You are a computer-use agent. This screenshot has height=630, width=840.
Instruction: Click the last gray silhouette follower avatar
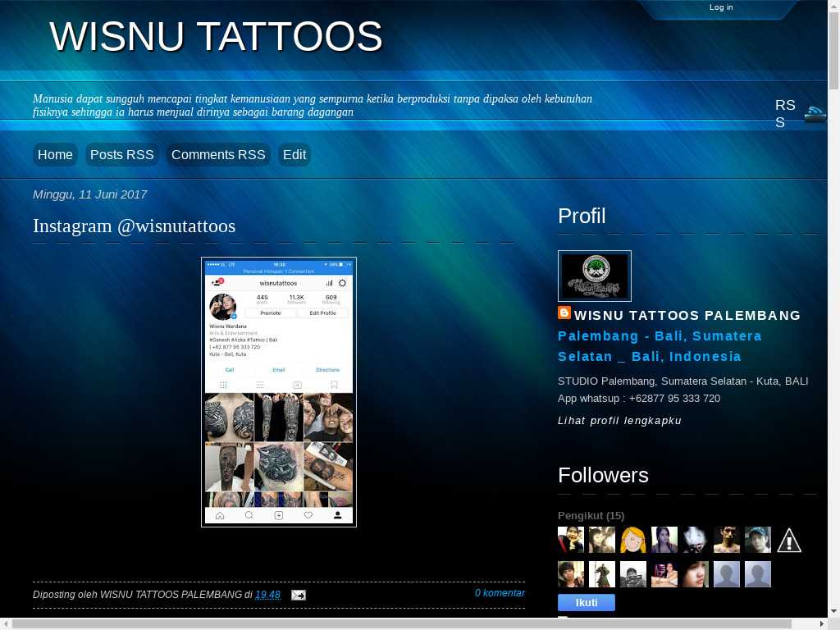(758, 574)
